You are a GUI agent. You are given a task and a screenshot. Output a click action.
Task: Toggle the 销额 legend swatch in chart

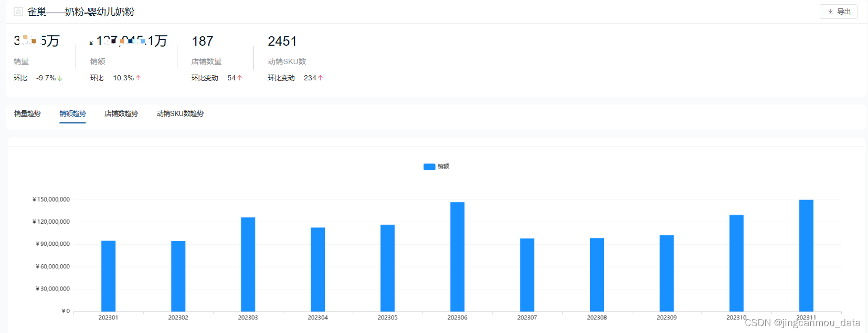tap(429, 166)
